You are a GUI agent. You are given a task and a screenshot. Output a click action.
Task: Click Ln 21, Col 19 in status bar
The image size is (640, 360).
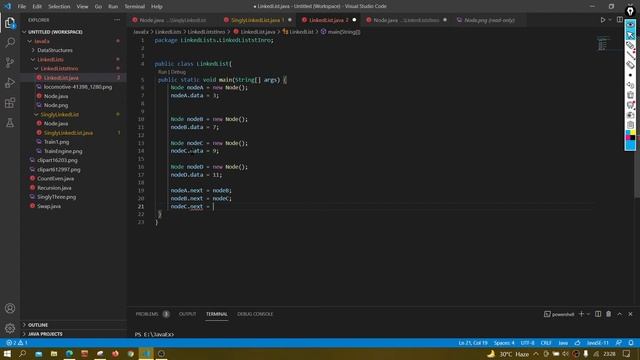[473, 343]
